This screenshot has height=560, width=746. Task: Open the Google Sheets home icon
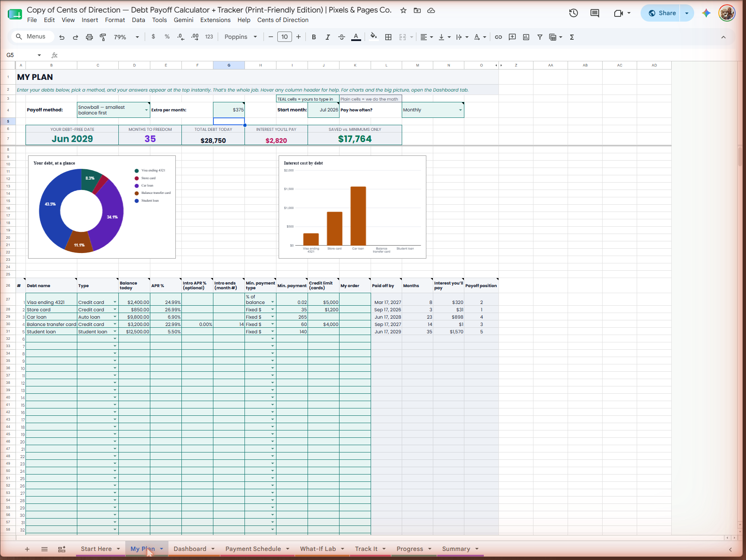[x=15, y=14]
